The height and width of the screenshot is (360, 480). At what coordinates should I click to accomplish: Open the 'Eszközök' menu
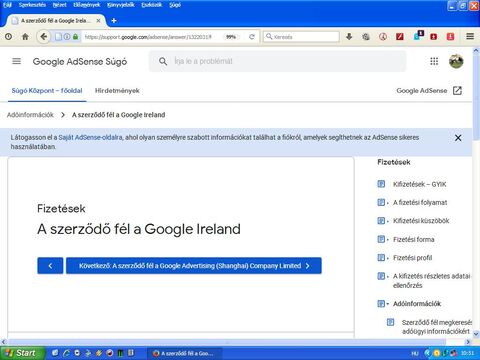pos(151,5)
